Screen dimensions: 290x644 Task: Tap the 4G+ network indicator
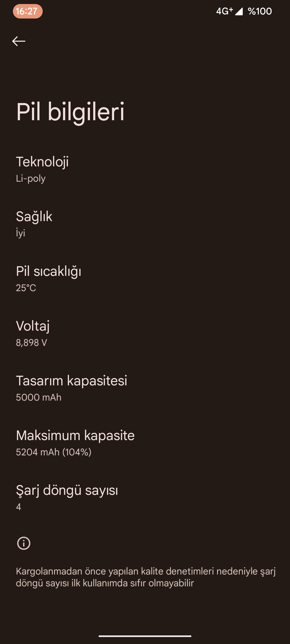coord(224,11)
